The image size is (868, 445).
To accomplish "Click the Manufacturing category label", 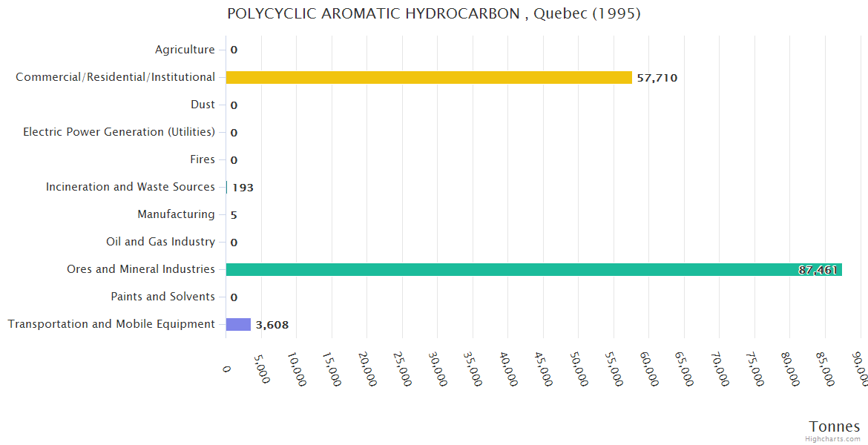I will pyautogui.click(x=176, y=214).
